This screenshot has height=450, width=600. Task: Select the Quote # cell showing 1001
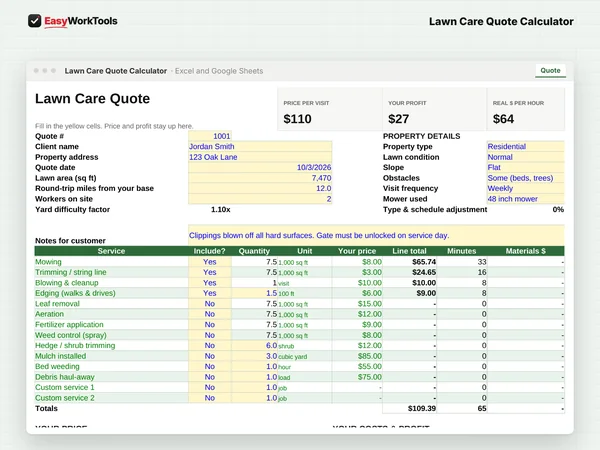pos(210,136)
